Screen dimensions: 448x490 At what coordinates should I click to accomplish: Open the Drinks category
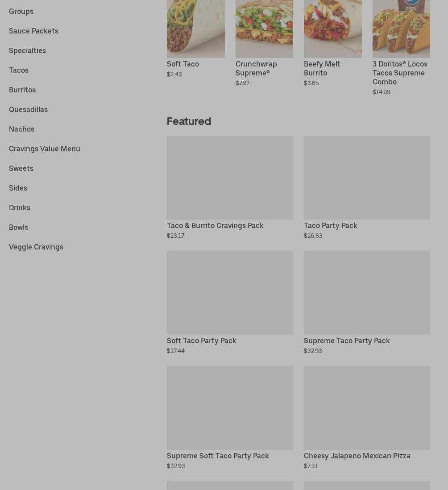[19, 208]
